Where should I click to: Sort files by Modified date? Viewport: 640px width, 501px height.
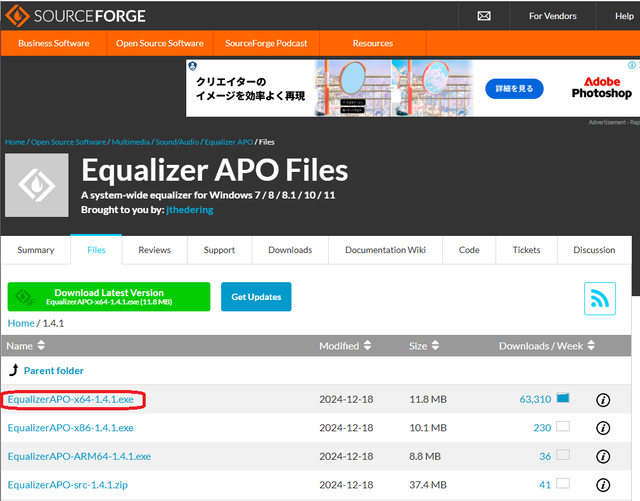coord(345,345)
